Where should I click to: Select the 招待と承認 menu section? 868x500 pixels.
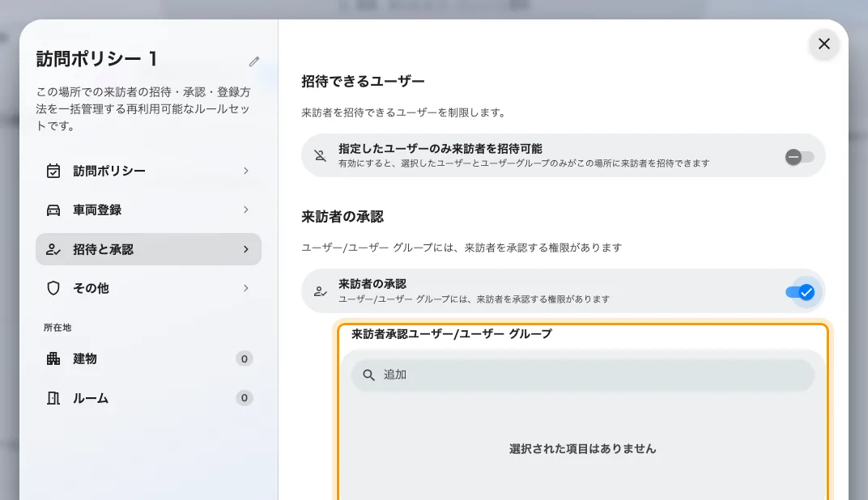(148, 249)
